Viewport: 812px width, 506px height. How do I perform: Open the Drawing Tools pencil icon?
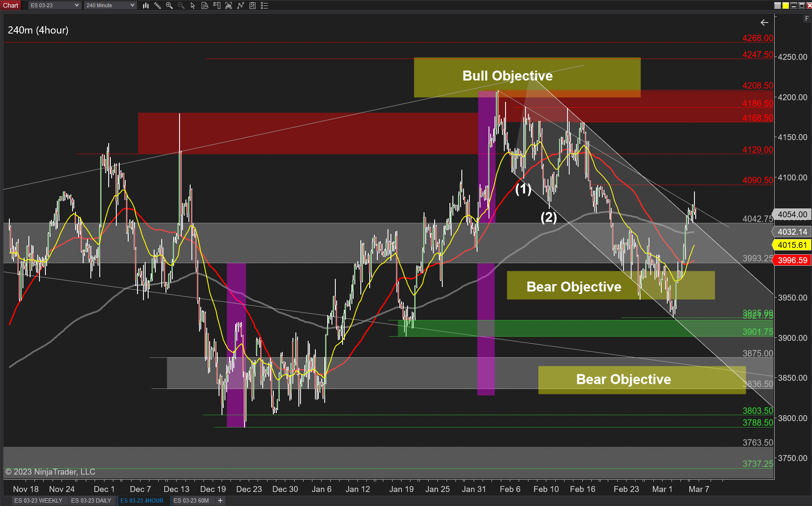[157, 6]
